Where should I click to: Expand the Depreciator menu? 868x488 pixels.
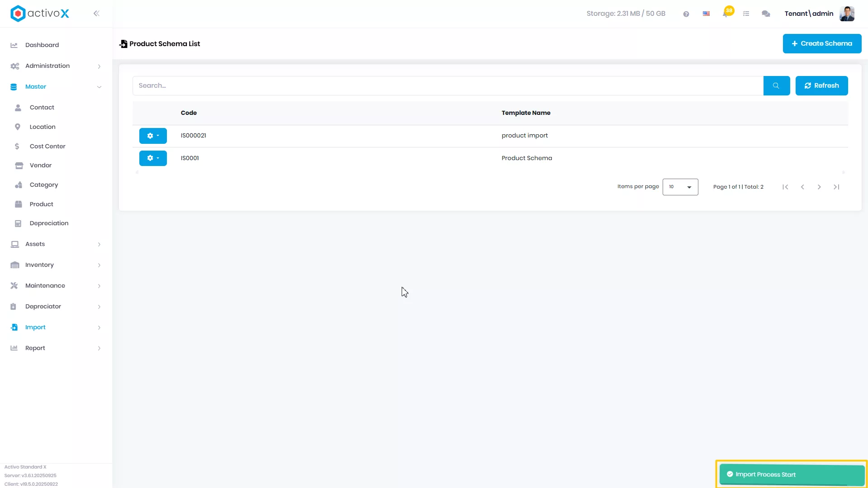[56, 306]
